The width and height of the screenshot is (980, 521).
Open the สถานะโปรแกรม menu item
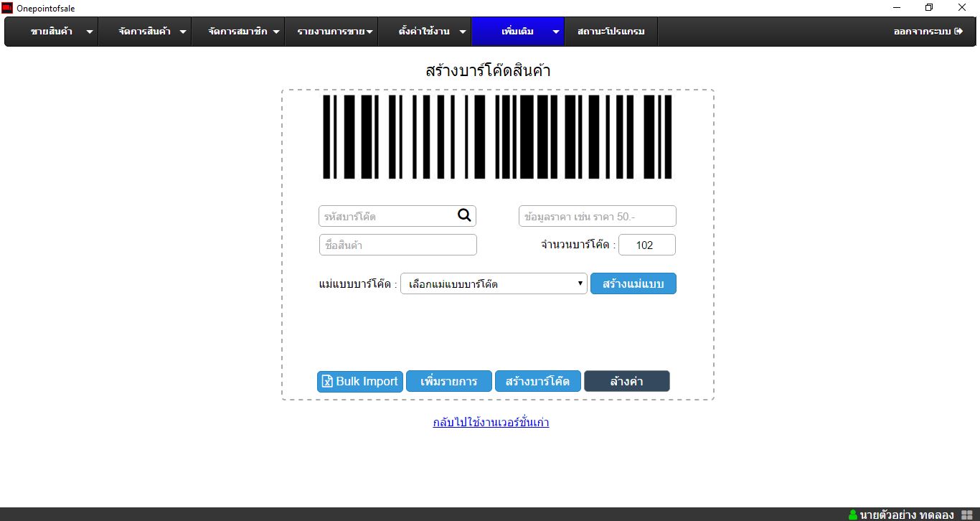click(611, 32)
